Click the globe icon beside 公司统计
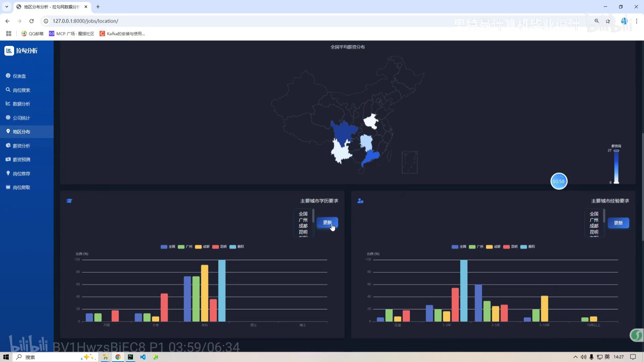Image resolution: width=644 pixels, height=362 pixels. tap(8, 118)
